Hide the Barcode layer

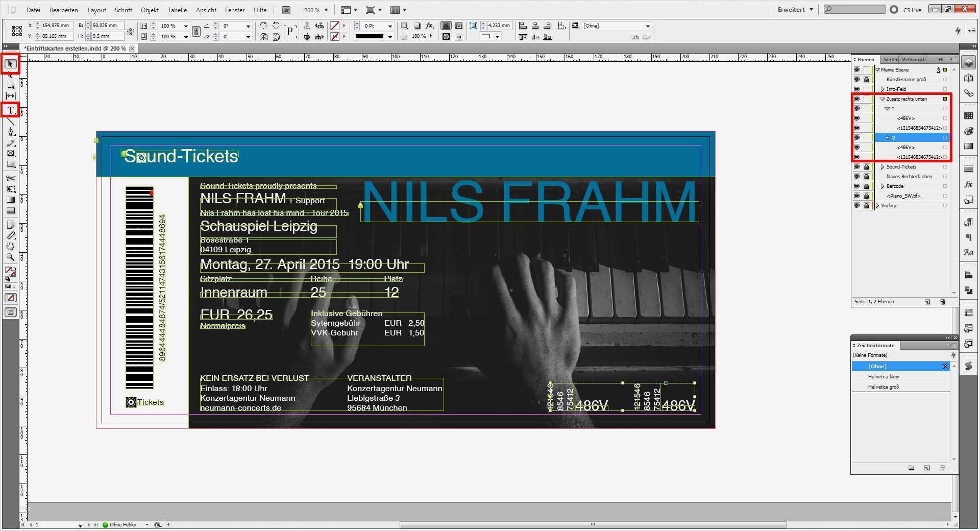coord(857,186)
